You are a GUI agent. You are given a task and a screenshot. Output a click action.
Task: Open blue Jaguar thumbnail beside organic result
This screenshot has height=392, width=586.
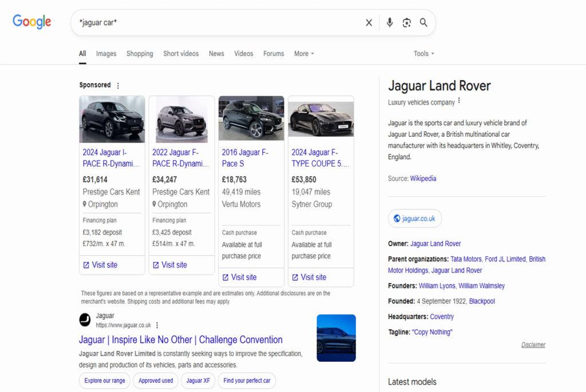(336, 338)
